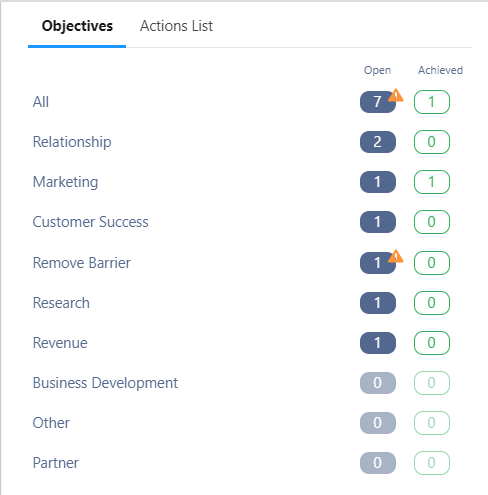Click the Remove Barrier achieved badge

pos(432,263)
